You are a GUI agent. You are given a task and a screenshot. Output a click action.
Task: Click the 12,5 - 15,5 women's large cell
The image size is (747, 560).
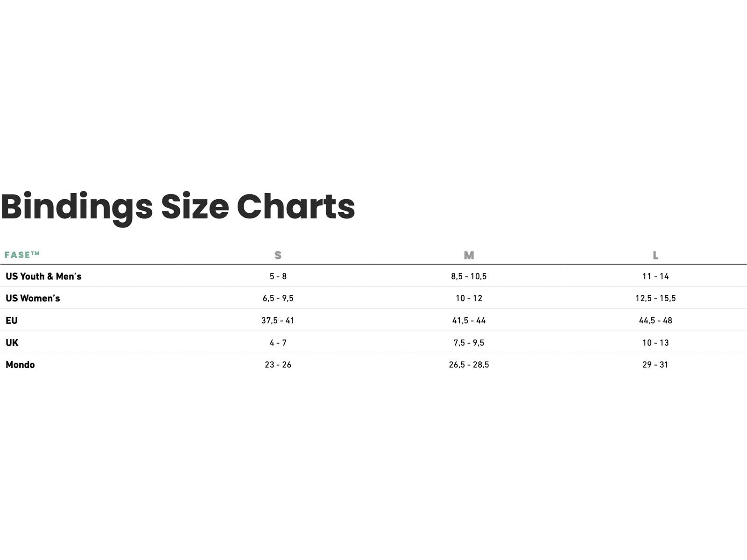point(655,298)
